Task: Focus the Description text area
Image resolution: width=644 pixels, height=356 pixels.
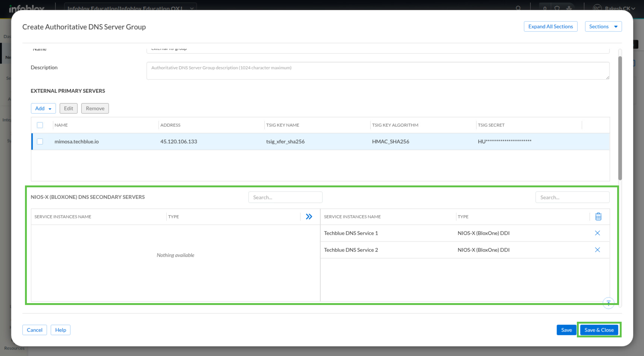Action: coord(378,71)
